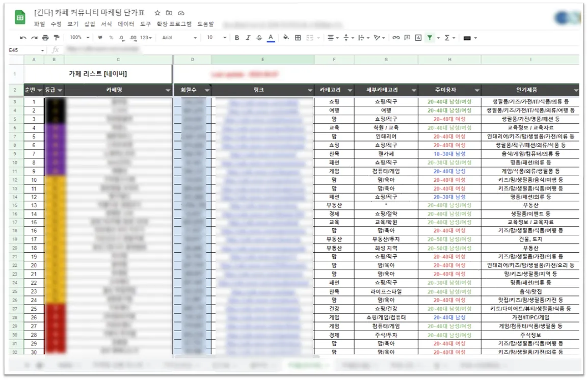Open the vertical align dropdown

pyautogui.click(x=349, y=38)
